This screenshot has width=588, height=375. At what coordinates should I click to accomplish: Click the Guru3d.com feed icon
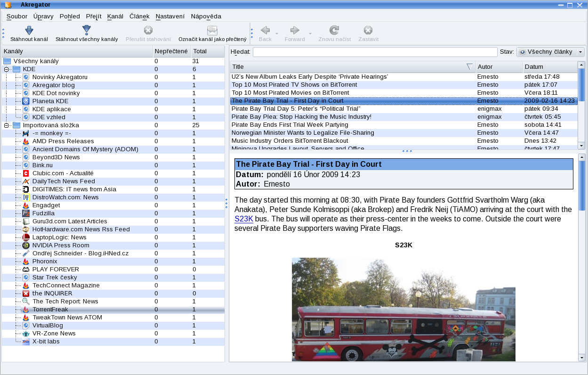tap(26, 221)
